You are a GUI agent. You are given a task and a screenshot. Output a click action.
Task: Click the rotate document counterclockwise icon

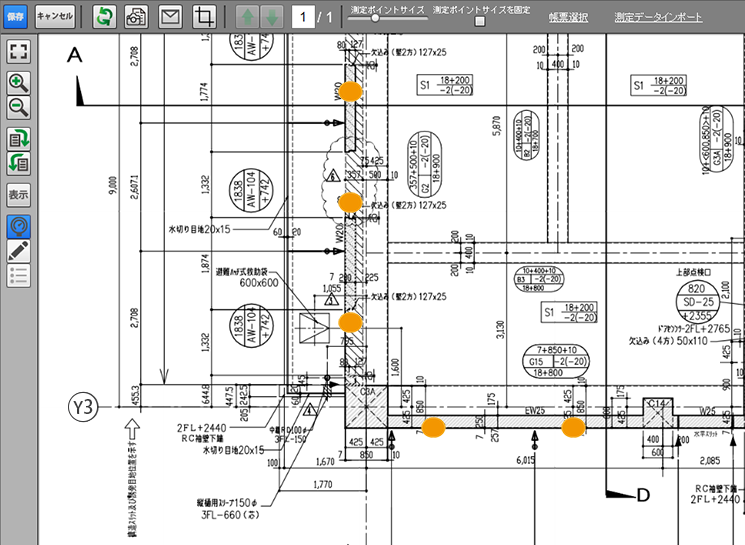pyautogui.click(x=18, y=162)
